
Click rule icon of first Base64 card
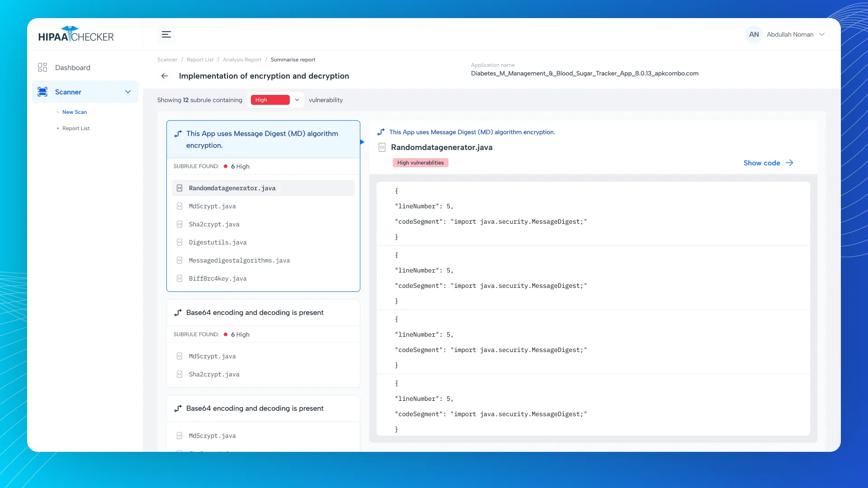(x=178, y=313)
